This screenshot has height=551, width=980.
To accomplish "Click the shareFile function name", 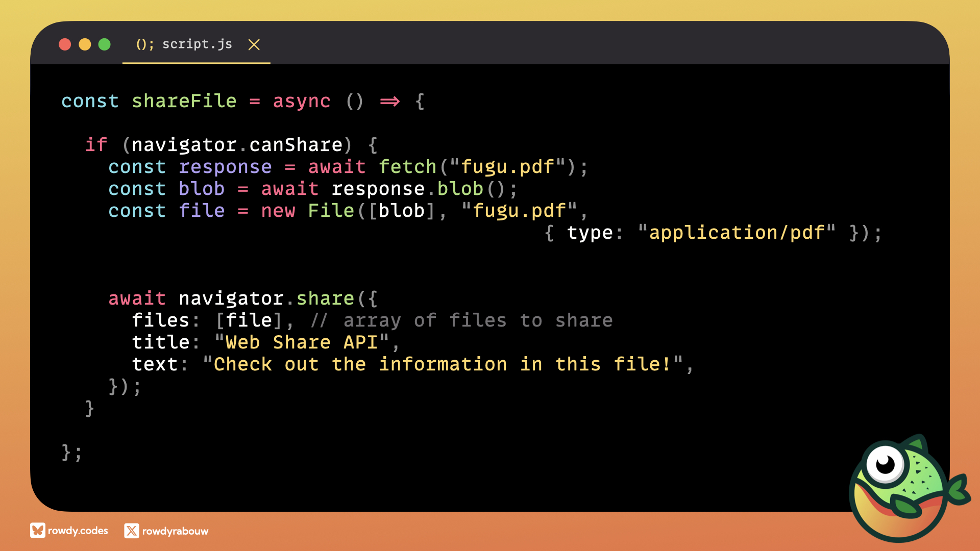I will (x=184, y=101).
